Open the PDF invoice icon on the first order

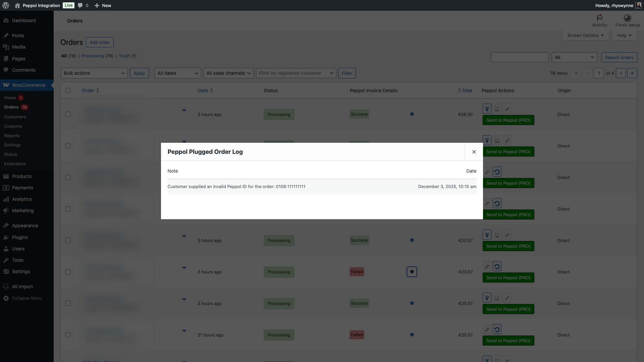[x=497, y=109]
